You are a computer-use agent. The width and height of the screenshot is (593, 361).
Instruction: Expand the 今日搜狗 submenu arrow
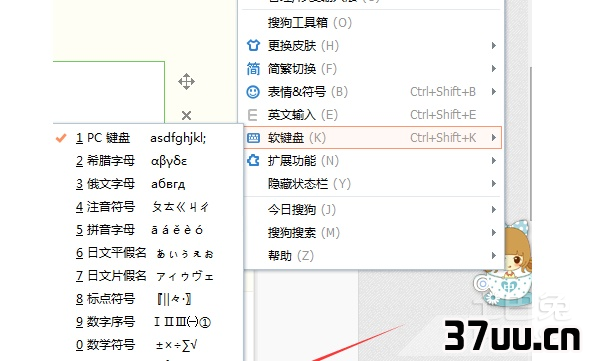pyautogui.click(x=494, y=209)
